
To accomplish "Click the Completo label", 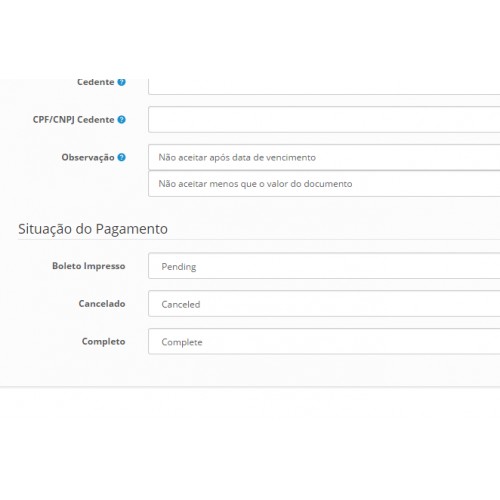I will [x=104, y=342].
